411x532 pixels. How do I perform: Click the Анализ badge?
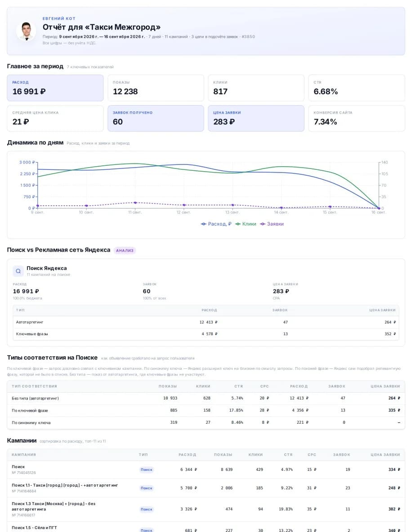125,250
